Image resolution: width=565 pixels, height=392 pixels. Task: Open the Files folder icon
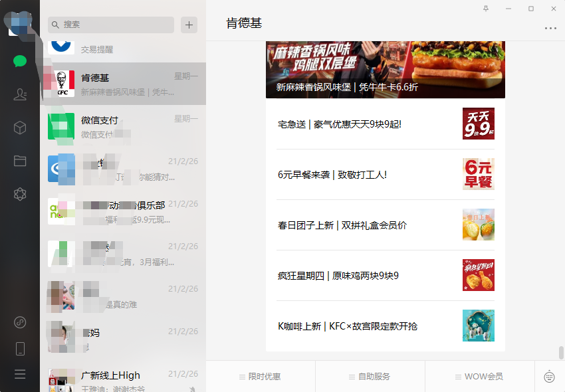[x=20, y=161]
